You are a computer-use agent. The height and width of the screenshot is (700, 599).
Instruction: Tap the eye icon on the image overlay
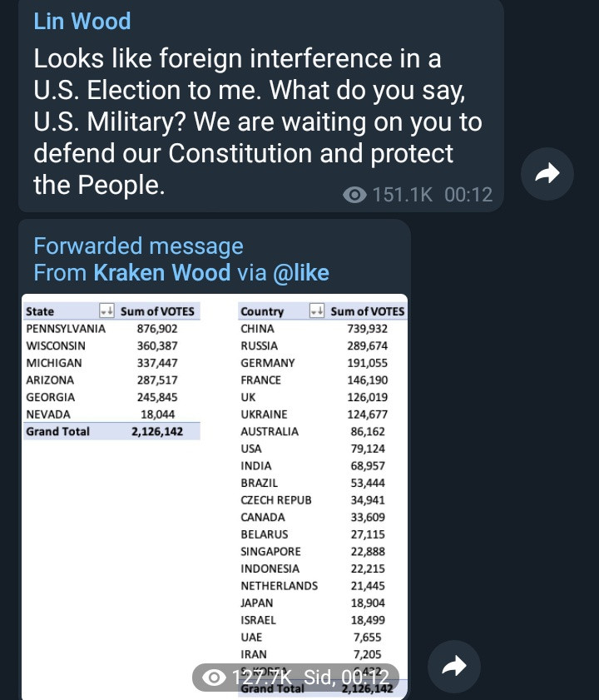click(x=214, y=678)
